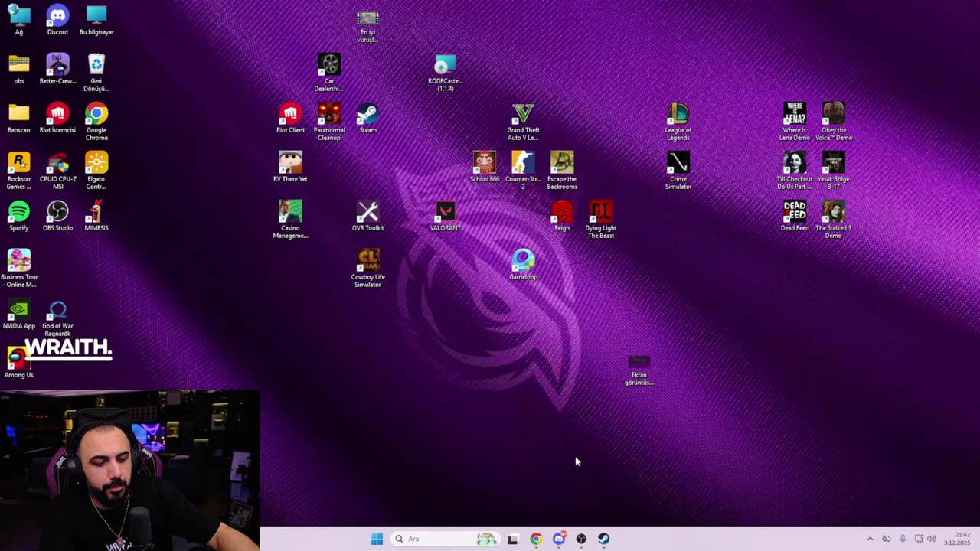This screenshot has height=551, width=980.
Task: Launch Cowboy Life Simulator
Action: point(368,269)
